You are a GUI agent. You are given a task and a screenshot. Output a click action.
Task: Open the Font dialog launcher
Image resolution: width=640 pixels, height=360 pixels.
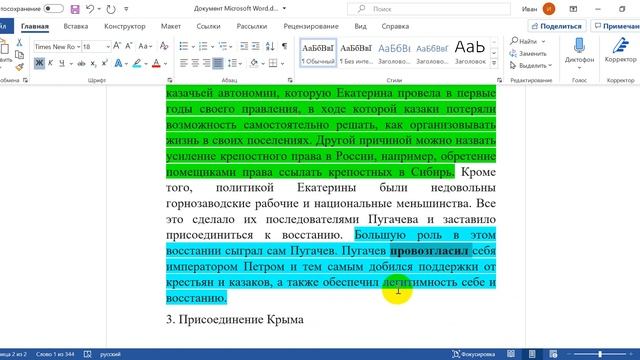[x=170, y=80]
